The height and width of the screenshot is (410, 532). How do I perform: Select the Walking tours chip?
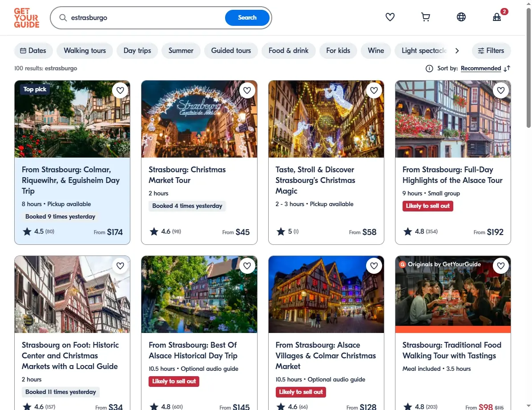[x=85, y=51]
